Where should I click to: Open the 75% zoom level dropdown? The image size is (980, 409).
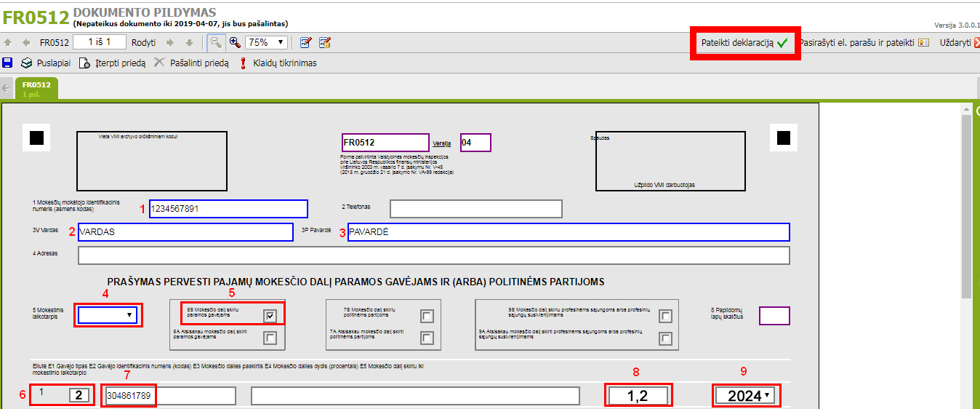click(266, 42)
